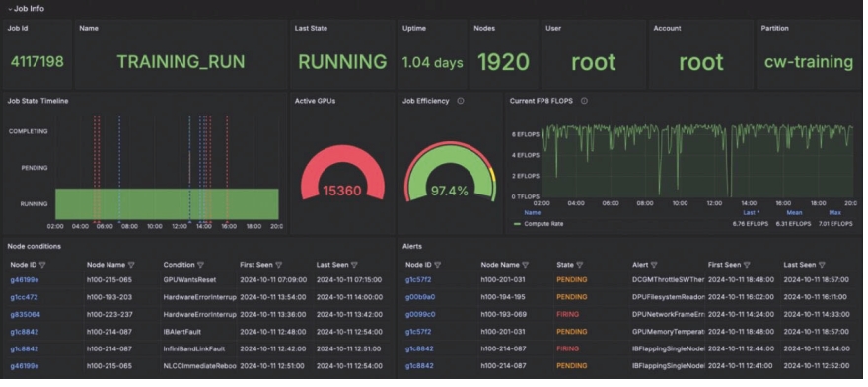Sort legend by Mean column

click(794, 213)
